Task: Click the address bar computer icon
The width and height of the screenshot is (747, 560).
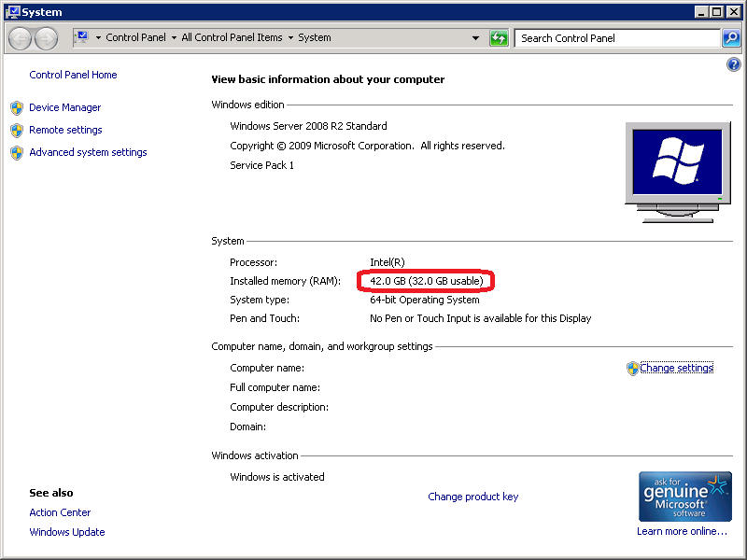Action: [x=82, y=37]
